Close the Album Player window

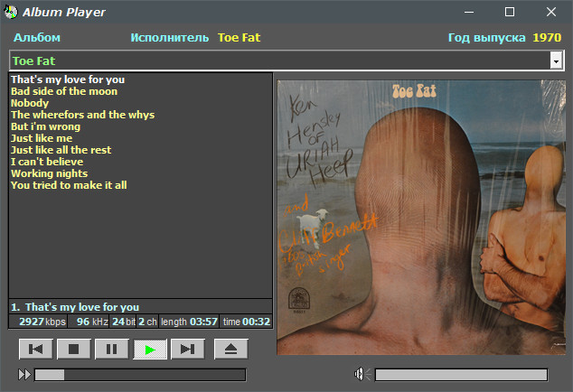(x=551, y=12)
